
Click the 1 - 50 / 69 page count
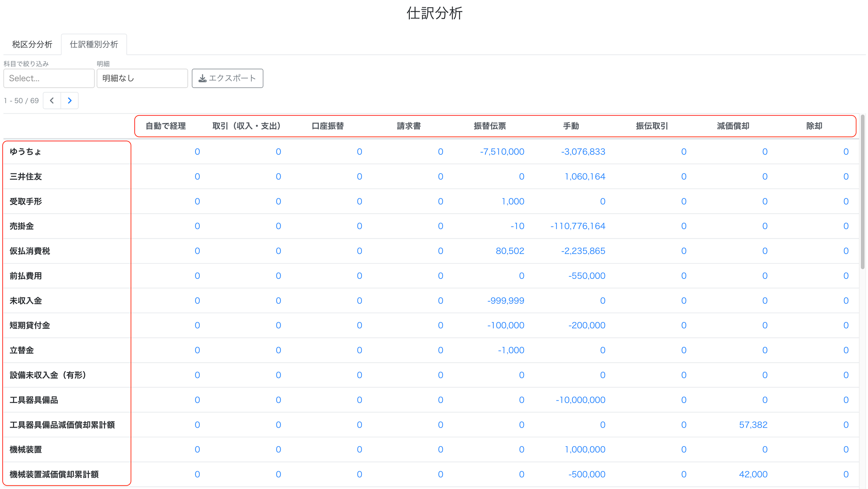tap(21, 101)
